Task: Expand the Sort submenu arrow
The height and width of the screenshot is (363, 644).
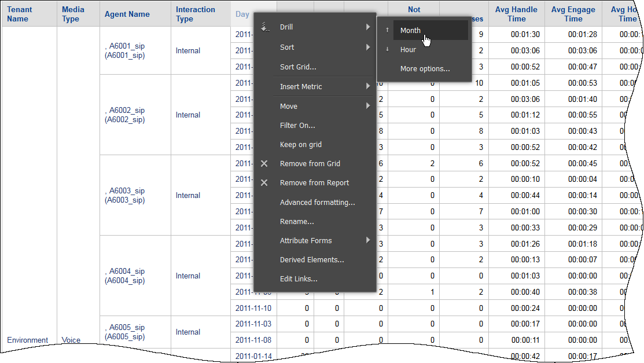Action: point(368,47)
